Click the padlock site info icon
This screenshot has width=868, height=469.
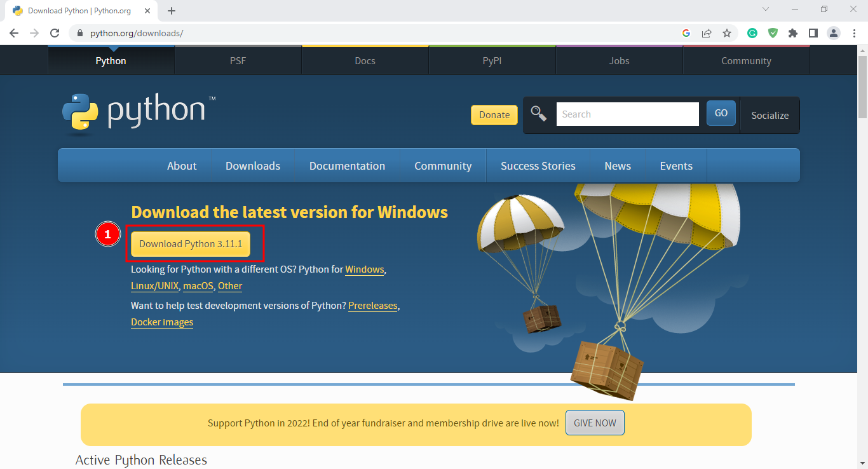coord(80,33)
